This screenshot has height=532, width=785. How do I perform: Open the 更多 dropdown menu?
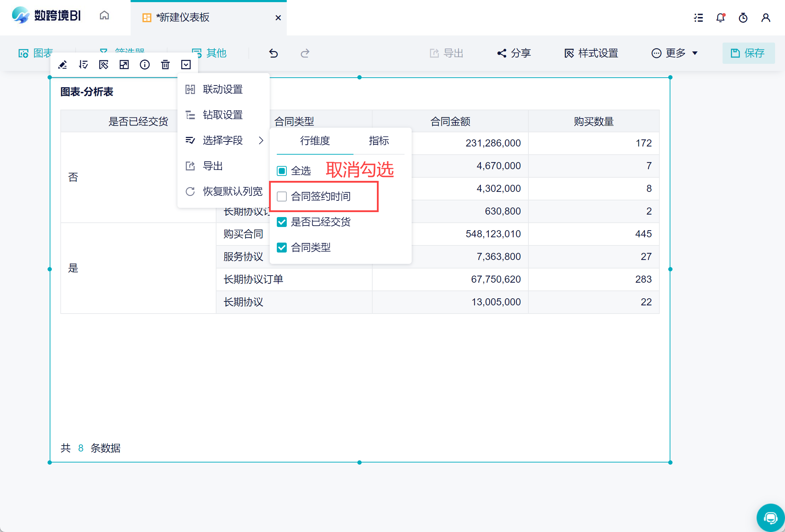tap(675, 53)
